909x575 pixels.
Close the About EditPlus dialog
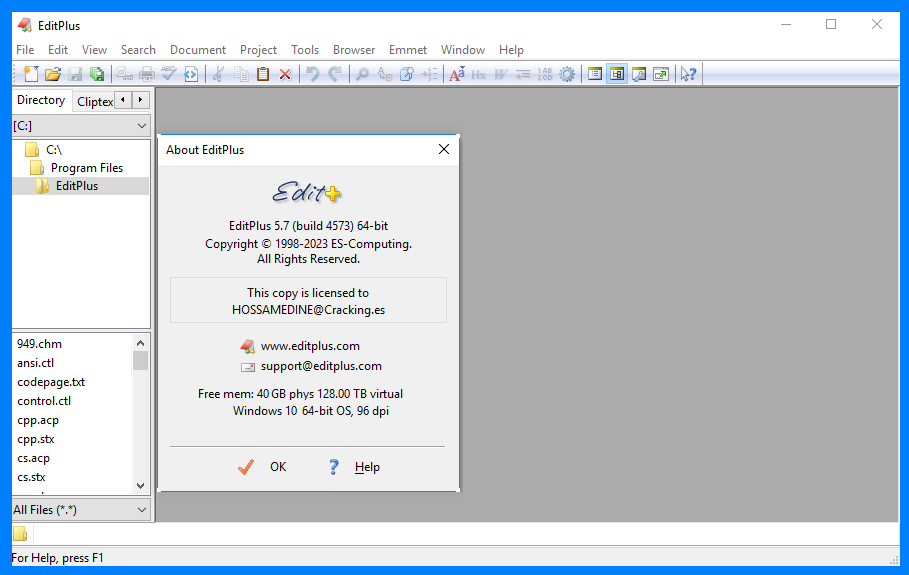point(444,150)
